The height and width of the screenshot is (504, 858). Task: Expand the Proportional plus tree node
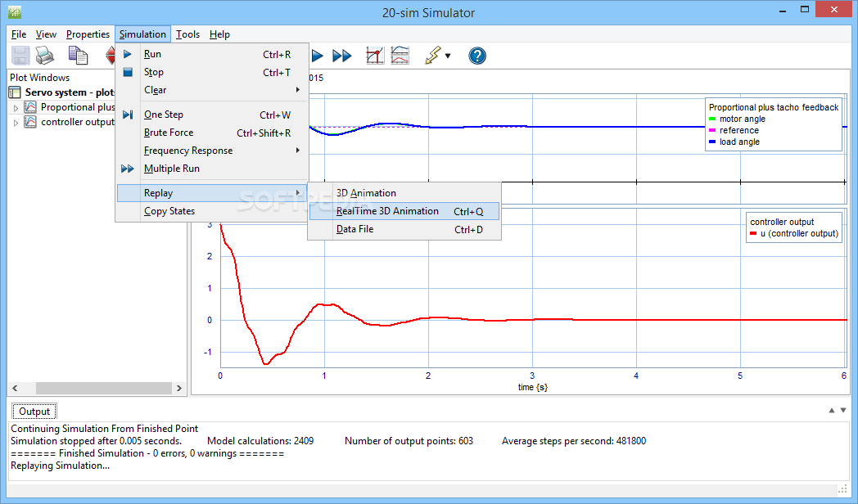tap(16, 108)
